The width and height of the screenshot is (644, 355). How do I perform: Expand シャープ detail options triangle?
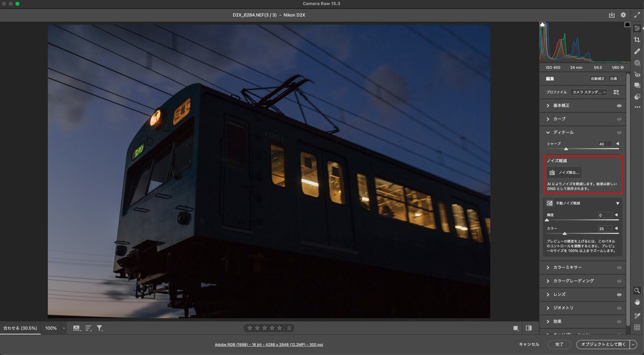click(617, 144)
